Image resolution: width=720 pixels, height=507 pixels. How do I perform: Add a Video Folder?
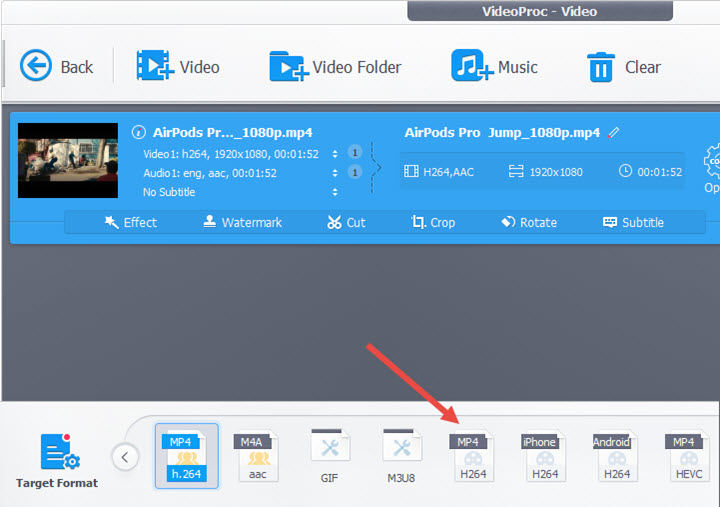click(x=335, y=66)
